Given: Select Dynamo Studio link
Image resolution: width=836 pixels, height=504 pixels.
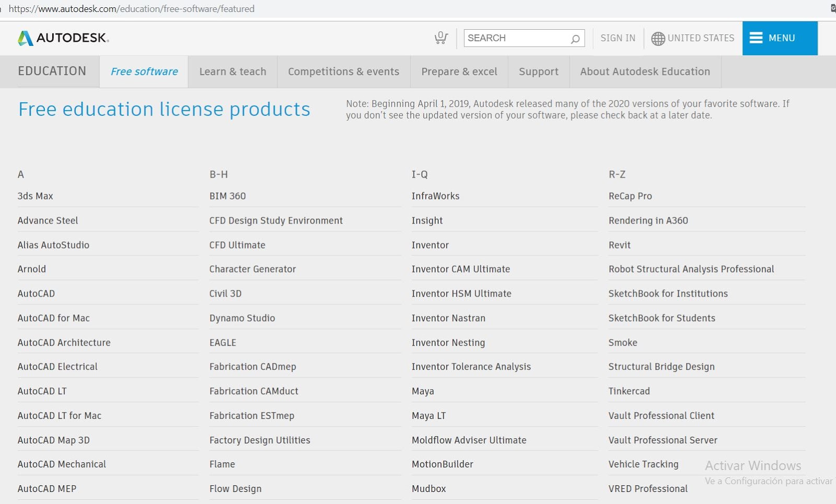Looking at the screenshot, I should [x=242, y=318].
